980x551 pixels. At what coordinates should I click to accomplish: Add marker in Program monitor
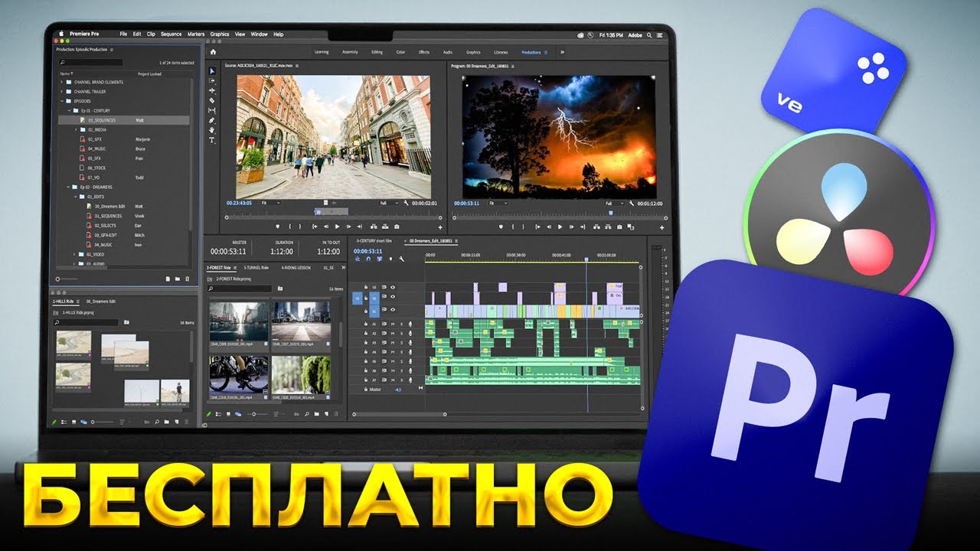500,227
